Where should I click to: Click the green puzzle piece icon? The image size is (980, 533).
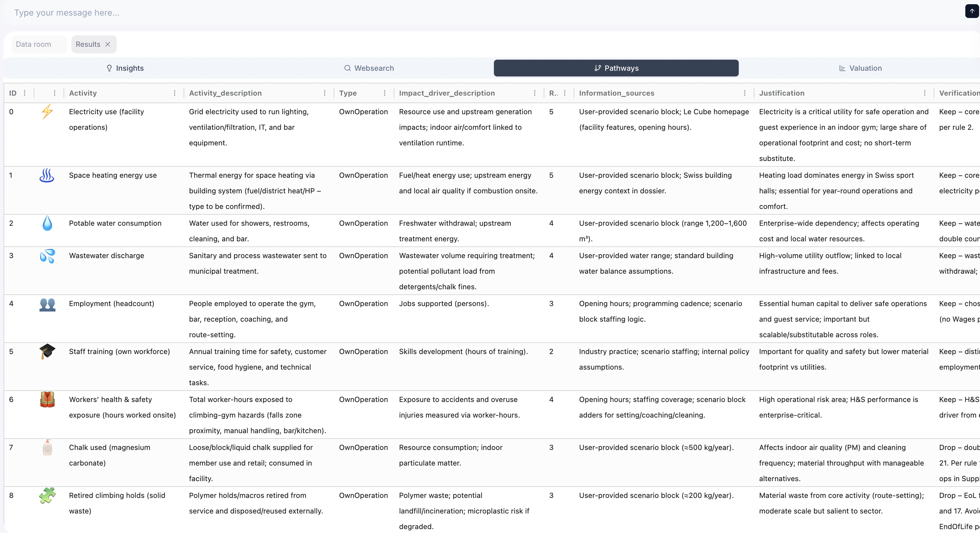click(x=47, y=495)
